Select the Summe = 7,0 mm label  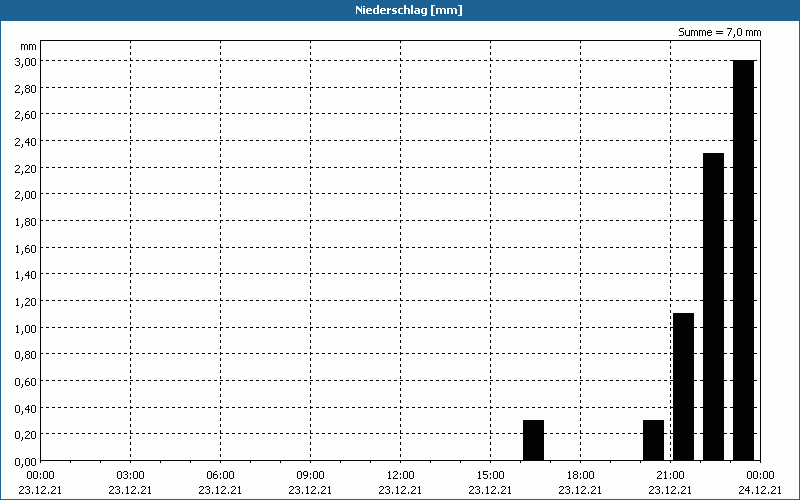pyautogui.click(x=719, y=32)
